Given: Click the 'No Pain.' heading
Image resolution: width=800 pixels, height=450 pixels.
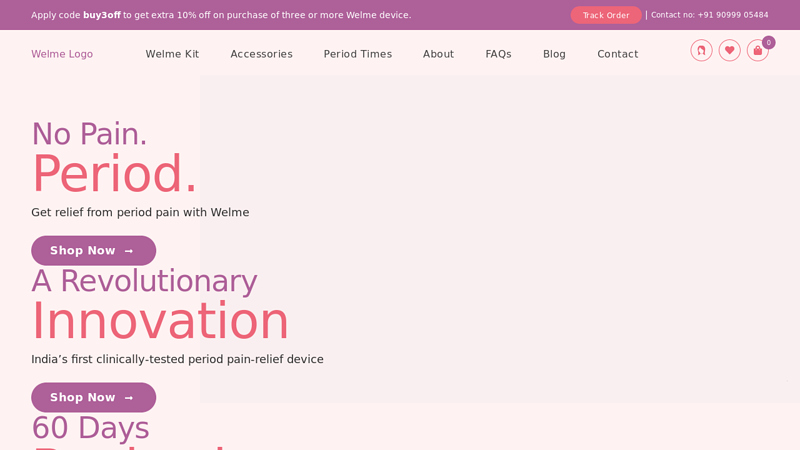Looking at the screenshot, I should coord(89,134).
